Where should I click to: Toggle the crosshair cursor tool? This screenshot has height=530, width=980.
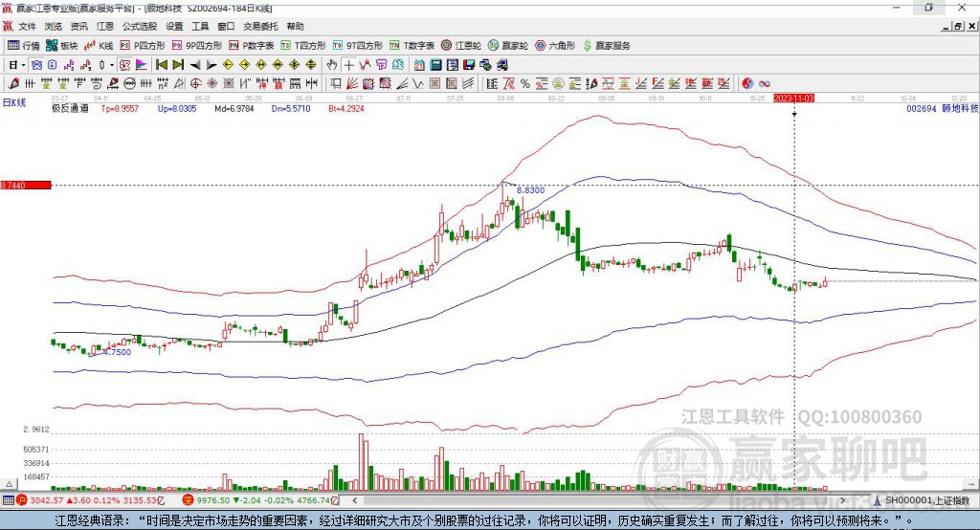(348, 65)
